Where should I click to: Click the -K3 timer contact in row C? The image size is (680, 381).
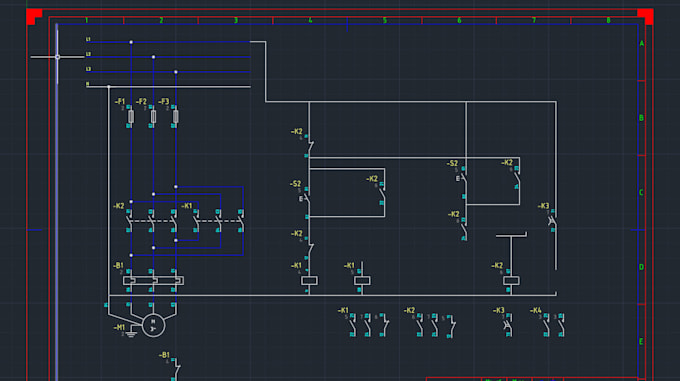[x=552, y=221]
